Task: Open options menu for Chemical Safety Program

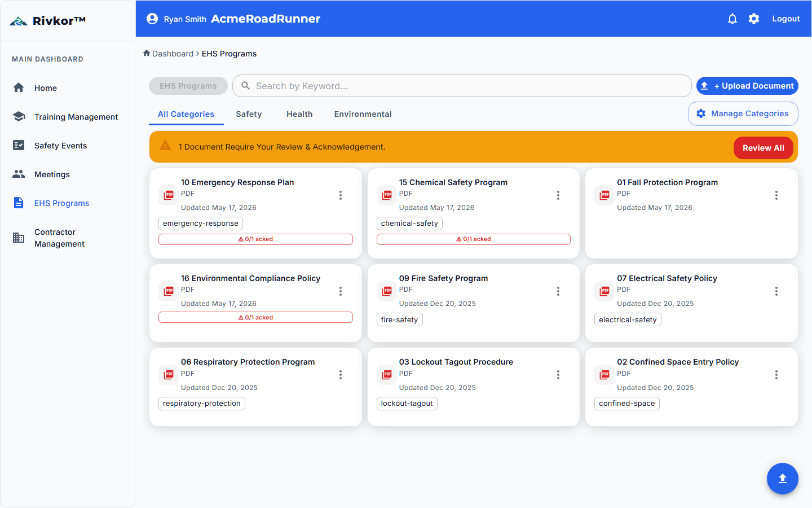Action: pos(558,195)
